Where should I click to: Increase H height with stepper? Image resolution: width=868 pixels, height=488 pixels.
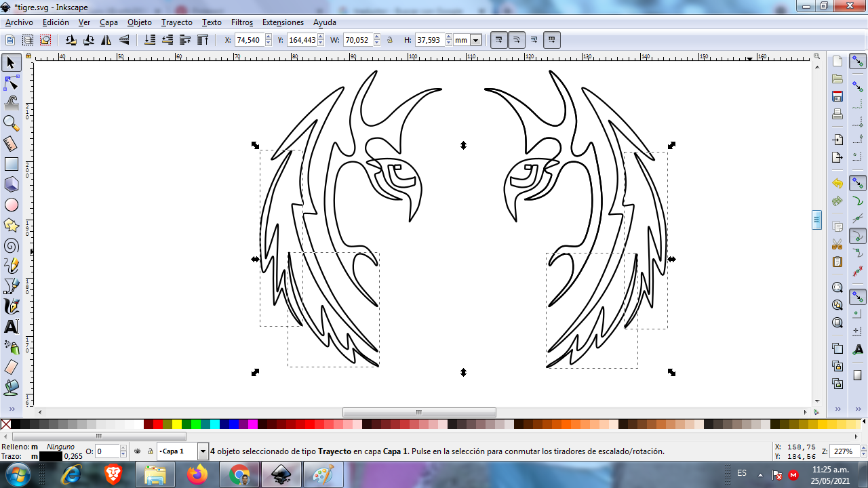[x=449, y=37]
